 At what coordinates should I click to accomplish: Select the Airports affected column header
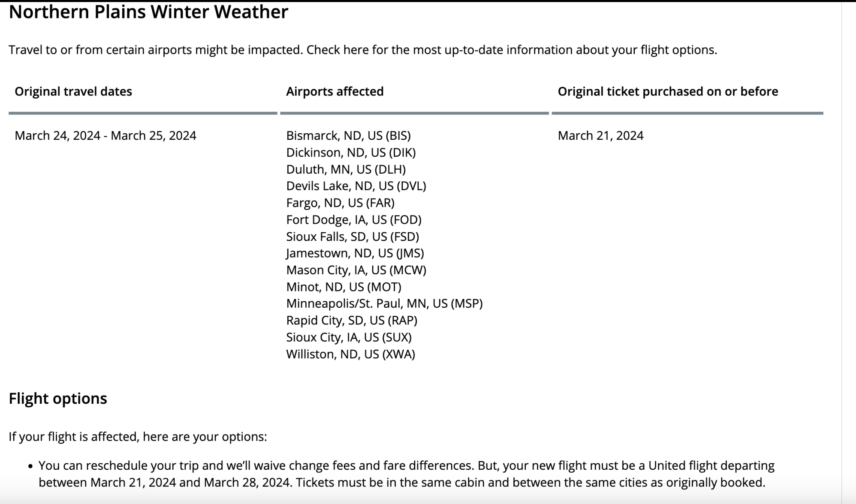[x=335, y=91]
